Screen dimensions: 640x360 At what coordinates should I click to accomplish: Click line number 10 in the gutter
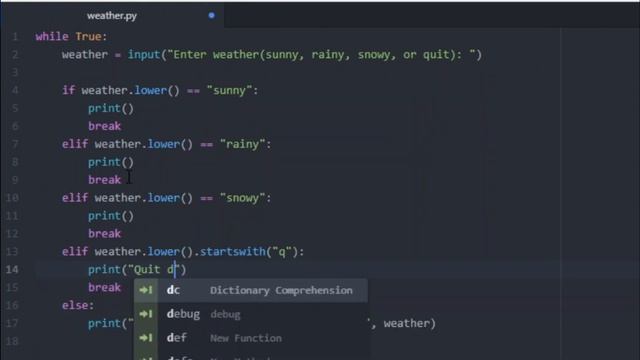(x=12, y=198)
